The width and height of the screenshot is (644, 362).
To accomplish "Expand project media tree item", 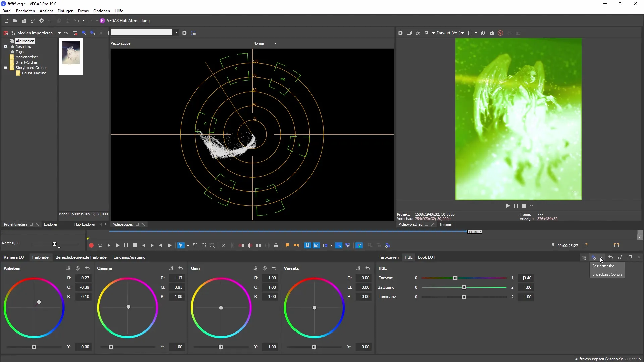I will tap(5, 46).
